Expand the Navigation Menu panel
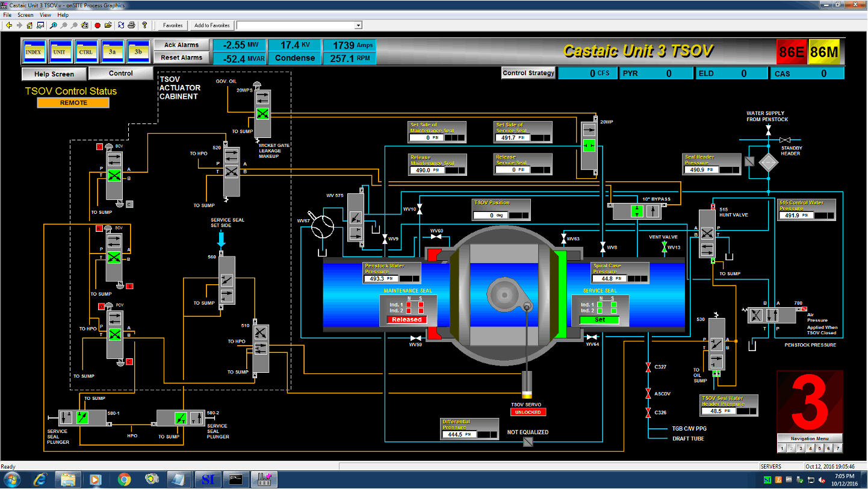 pos(810,438)
